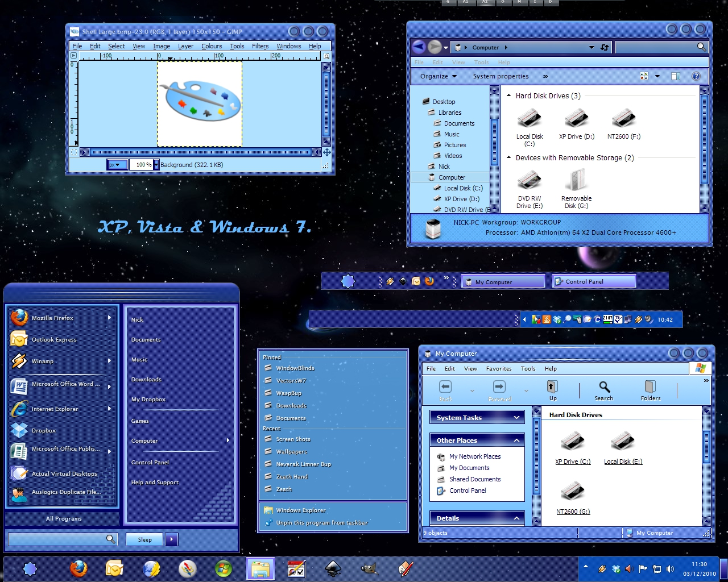Collapse the Other Places panel

pos(516,440)
